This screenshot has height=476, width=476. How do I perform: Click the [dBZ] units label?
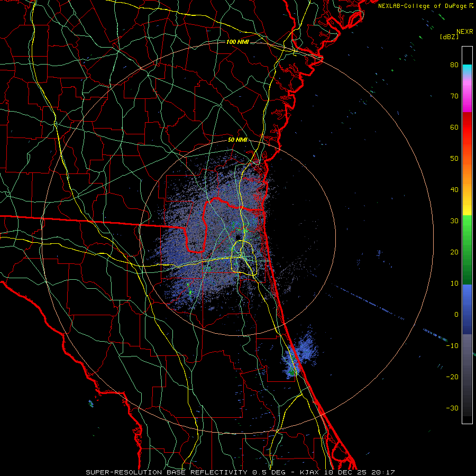(x=449, y=37)
